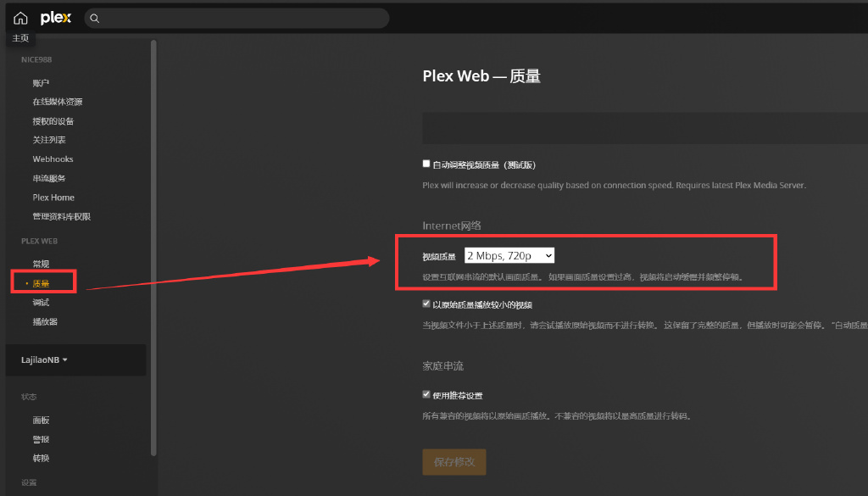Focus the top search field
The width and height of the screenshot is (868, 496).
(236, 19)
